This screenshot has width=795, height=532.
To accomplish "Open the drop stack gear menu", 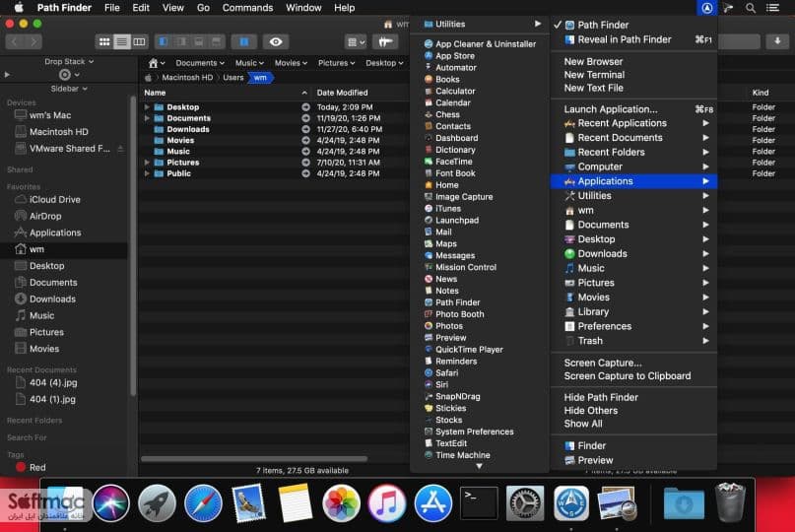I will pyautogui.click(x=68, y=75).
